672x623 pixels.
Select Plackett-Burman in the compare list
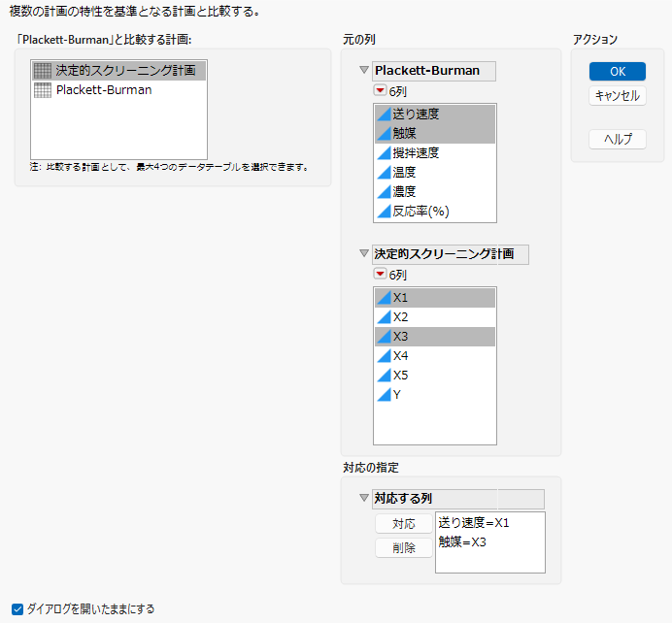[119, 90]
